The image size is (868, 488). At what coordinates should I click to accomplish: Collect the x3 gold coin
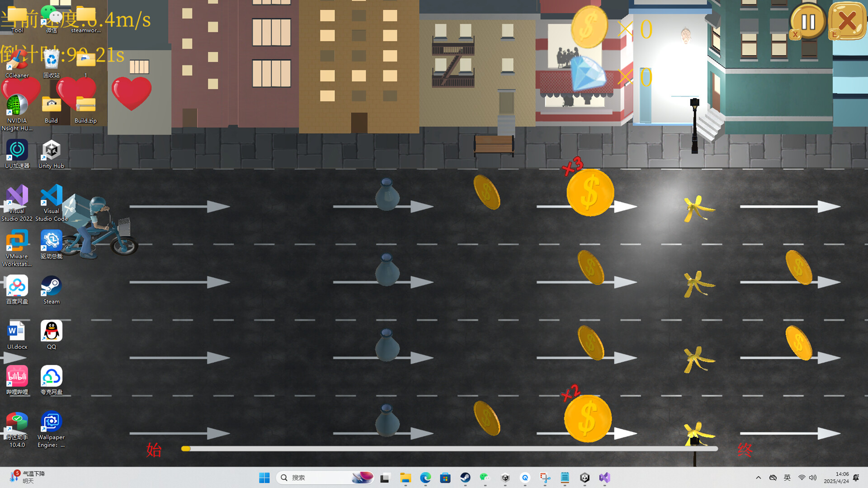coord(590,193)
